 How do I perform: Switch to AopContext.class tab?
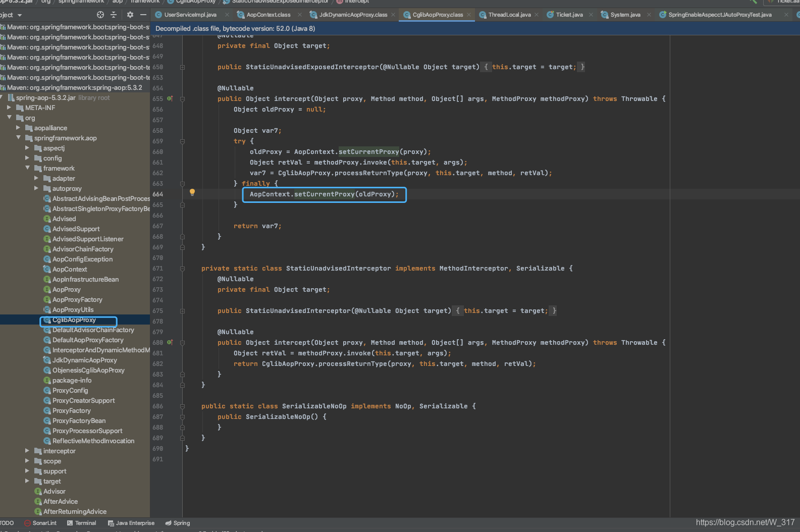pos(269,15)
